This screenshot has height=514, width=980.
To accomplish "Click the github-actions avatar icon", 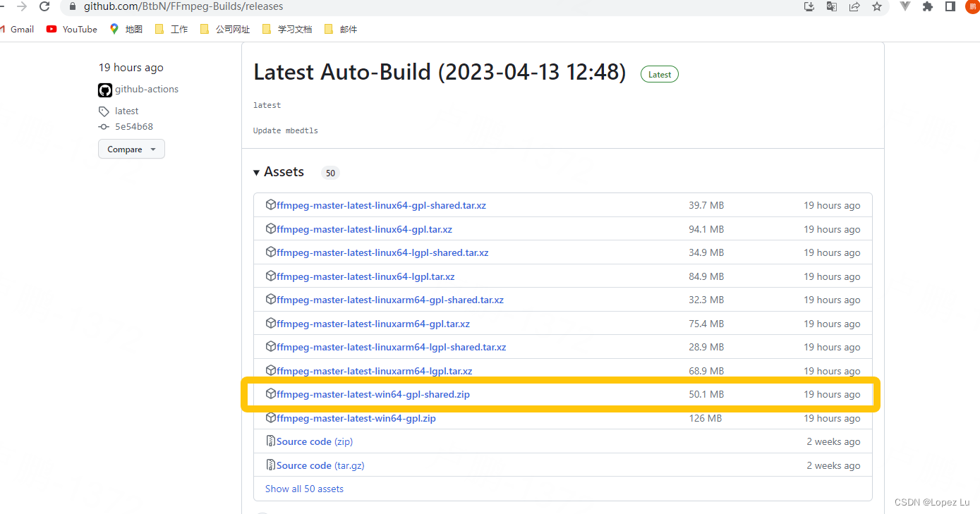I will coord(105,90).
